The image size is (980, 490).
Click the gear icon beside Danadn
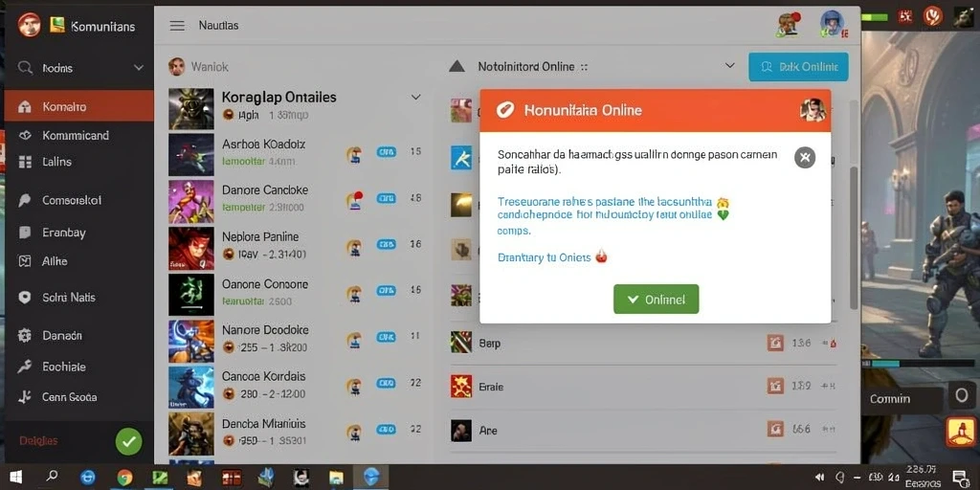pos(24,336)
